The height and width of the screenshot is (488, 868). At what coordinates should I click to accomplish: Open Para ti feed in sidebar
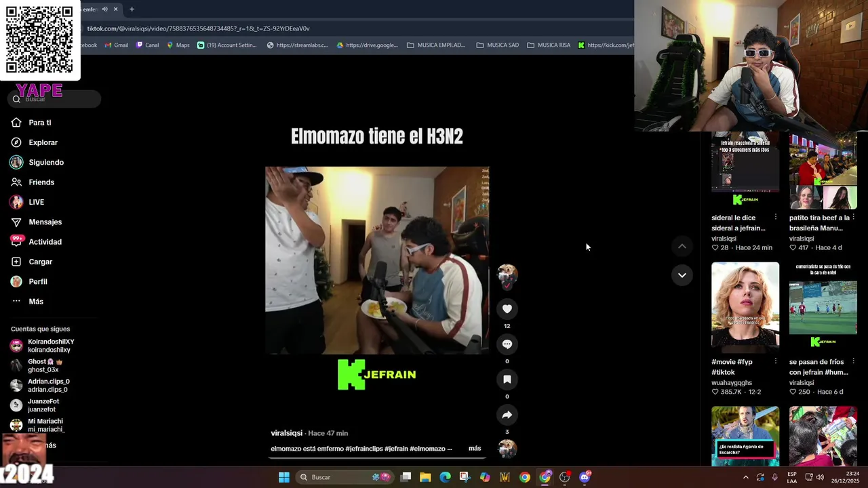[x=40, y=123]
